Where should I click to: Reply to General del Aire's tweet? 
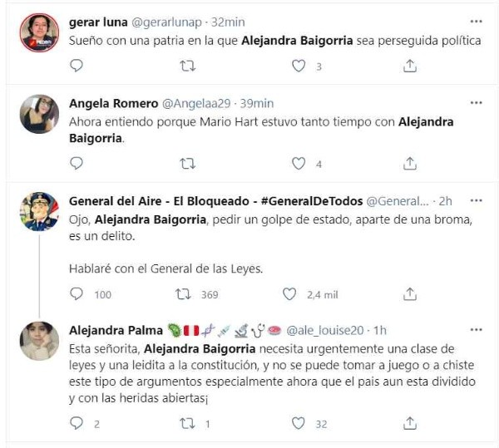77,293
